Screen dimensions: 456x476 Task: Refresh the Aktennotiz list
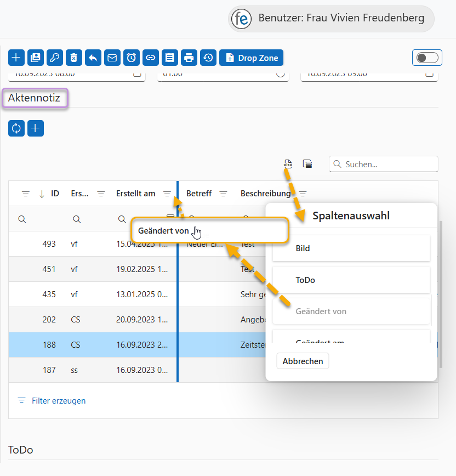[16, 128]
